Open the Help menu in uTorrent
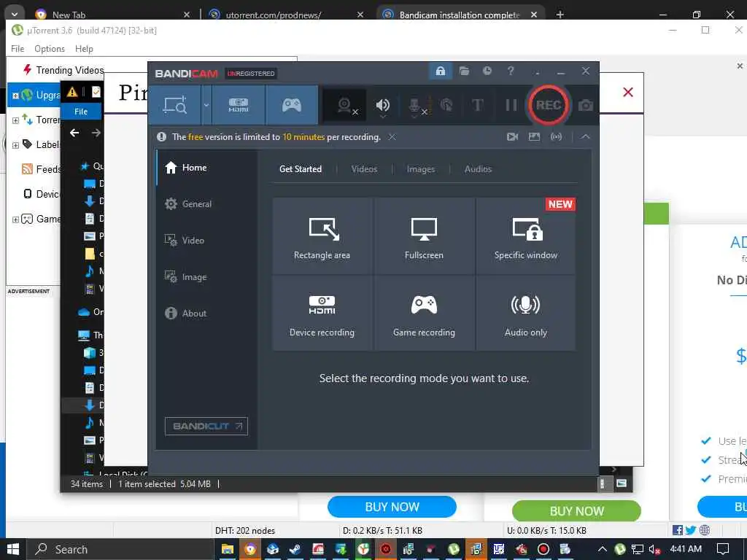The image size is (747, 560). [x=85, y=49]
